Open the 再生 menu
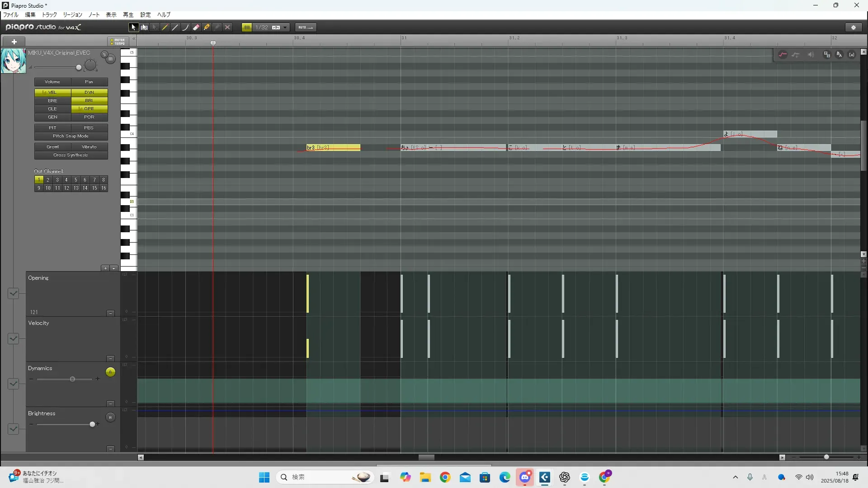868x488 pixels. click(128, 15)
